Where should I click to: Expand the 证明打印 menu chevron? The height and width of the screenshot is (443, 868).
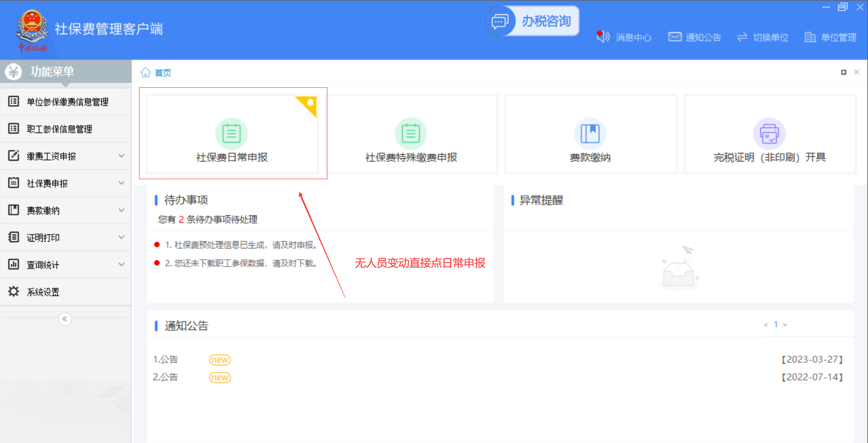click(121, 237)
